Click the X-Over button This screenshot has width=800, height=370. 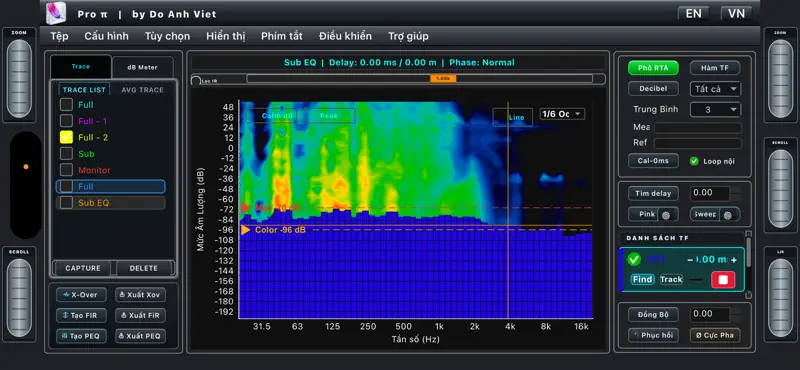click(81, 294)
